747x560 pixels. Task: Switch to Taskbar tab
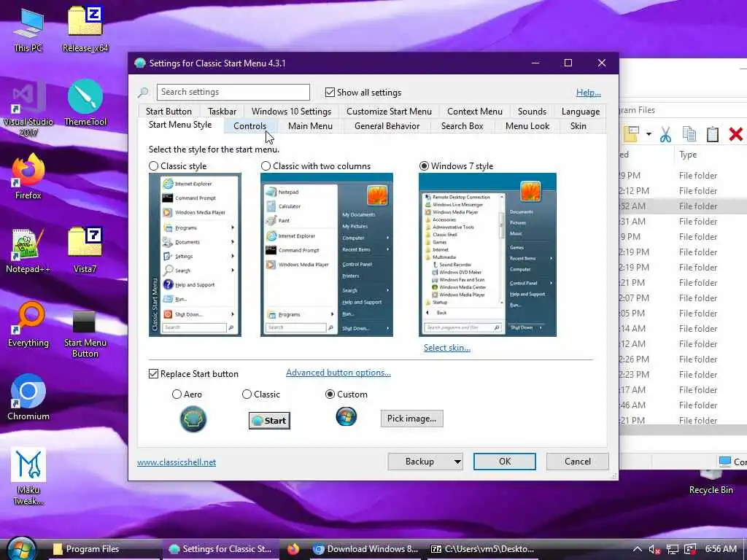(222, 112)
